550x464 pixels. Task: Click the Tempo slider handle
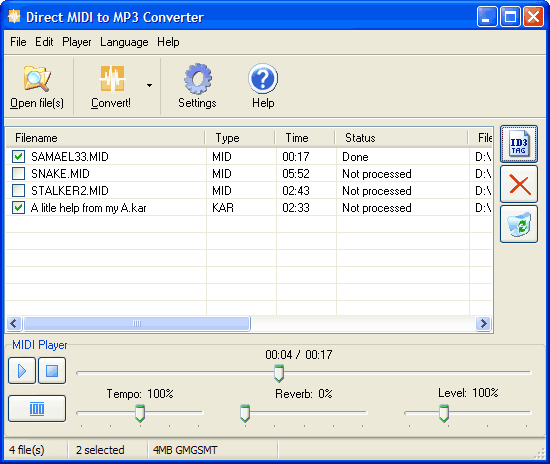pos(140,413)
